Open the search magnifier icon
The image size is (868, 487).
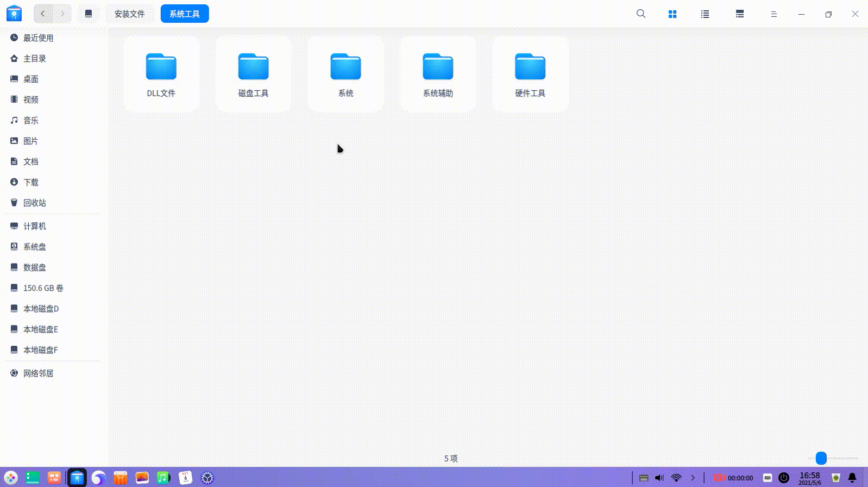click(x=641, y=14)
